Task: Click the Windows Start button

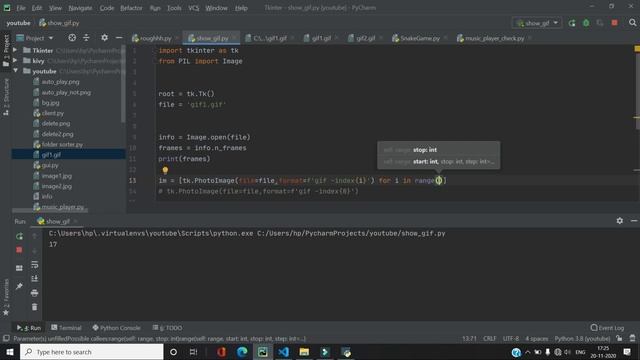Action: tap(10, 352)
